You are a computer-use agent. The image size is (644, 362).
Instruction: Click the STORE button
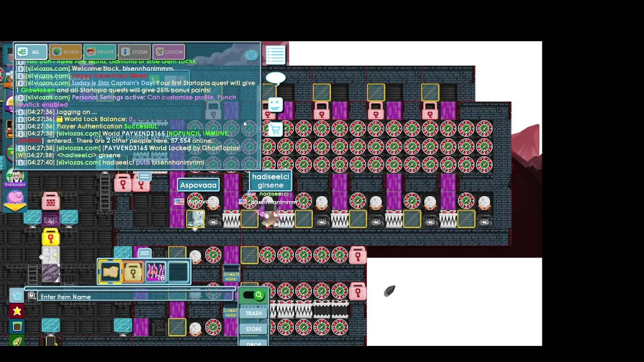[254, 329]
